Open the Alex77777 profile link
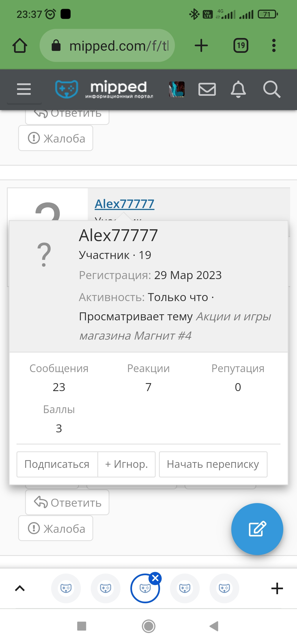 coord(125,204)
